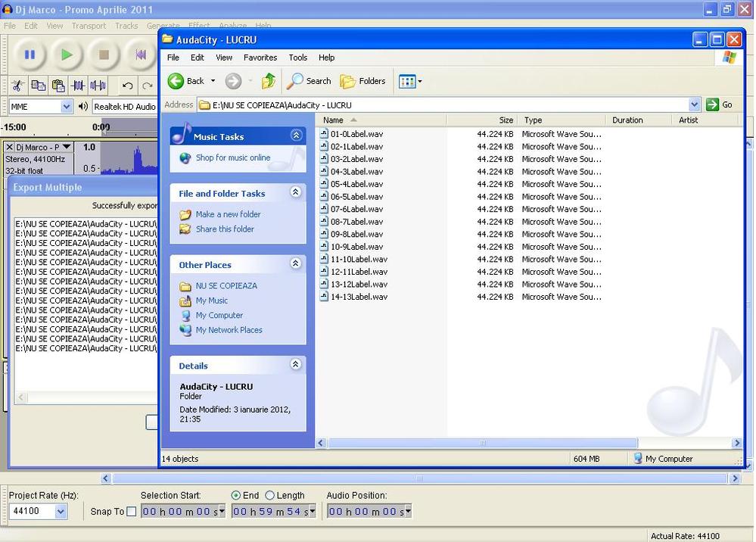Click Shop for music online link
Screen dimensions: 756x542
pyautogui.click(x=233, y=157)
